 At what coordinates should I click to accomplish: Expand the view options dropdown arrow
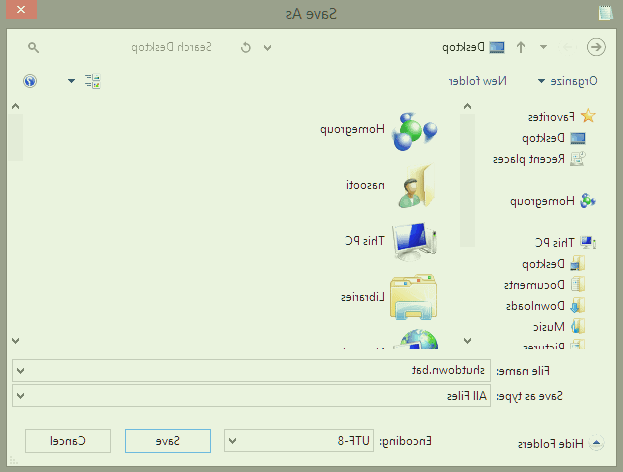coord(71,80)
